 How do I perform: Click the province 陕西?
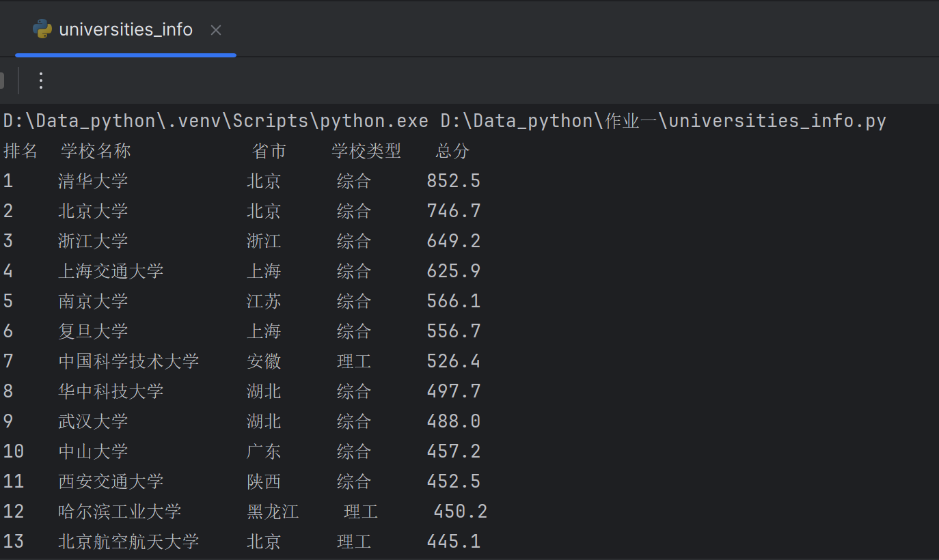(x=264, y=481)
